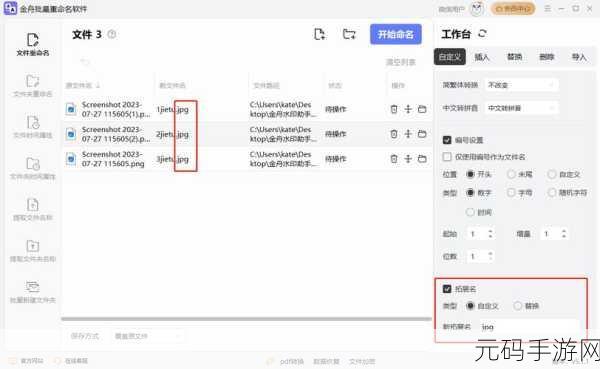Click the refresh icon next to 工作台
The height and width of the screenshot is (369, 600).
[x=482, y=34]
